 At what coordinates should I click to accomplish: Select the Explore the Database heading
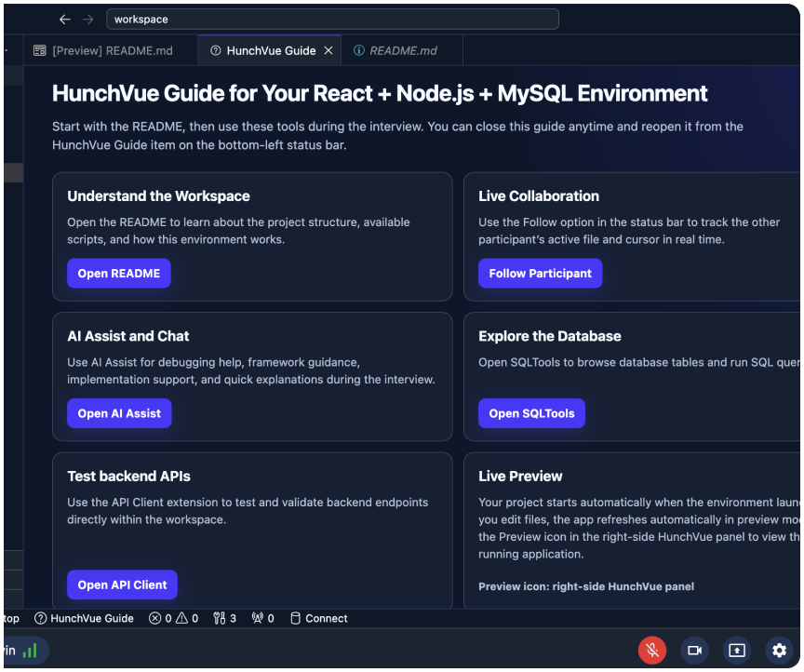[x=550, y=336]
